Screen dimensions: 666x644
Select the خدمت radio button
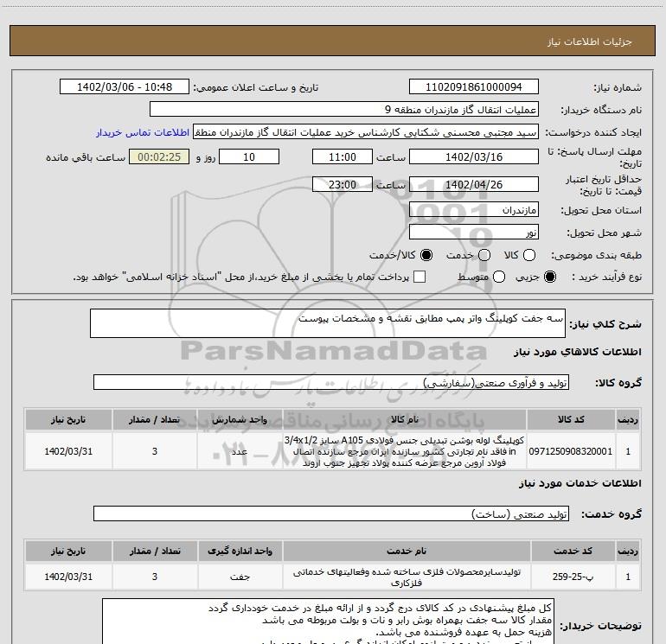click(x=484, y=255)
